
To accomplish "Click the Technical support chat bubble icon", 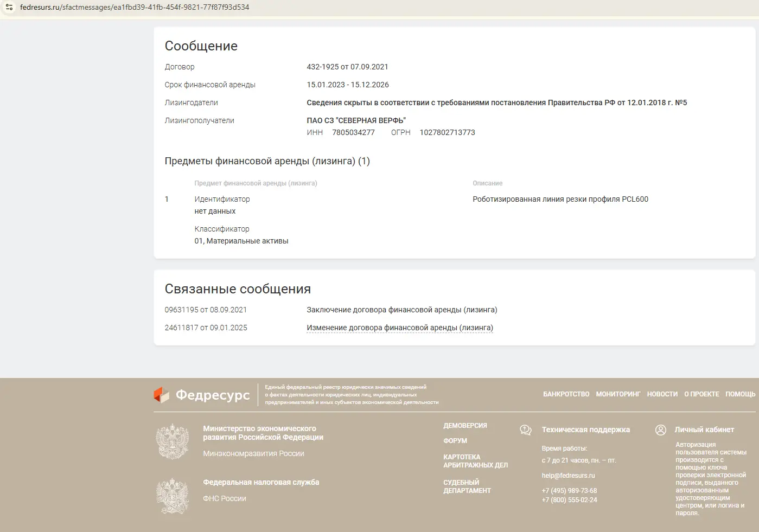I will (x=526, y=430).
